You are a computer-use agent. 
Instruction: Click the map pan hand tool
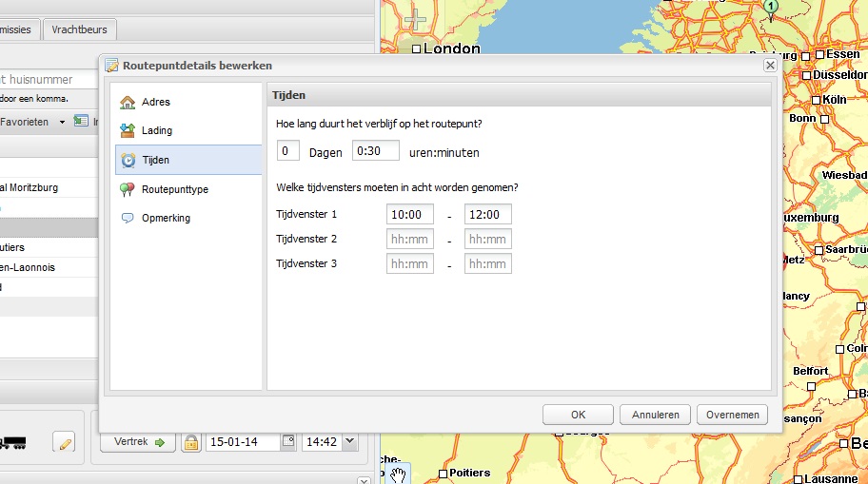point(399,474)
